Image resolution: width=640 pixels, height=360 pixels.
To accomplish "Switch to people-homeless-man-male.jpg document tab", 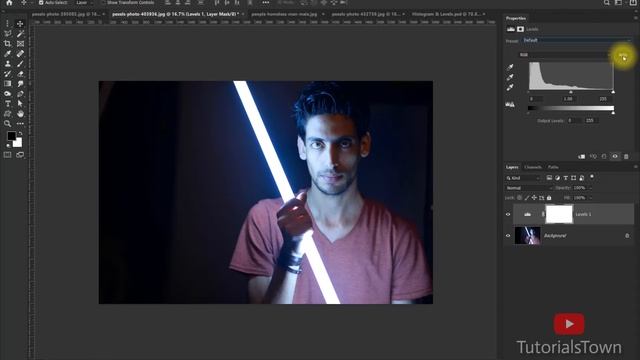I will pos(284,14).
